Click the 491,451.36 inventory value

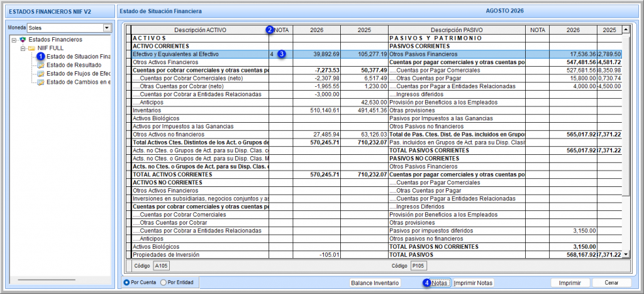pyautogui.click(x=364, y=110)
